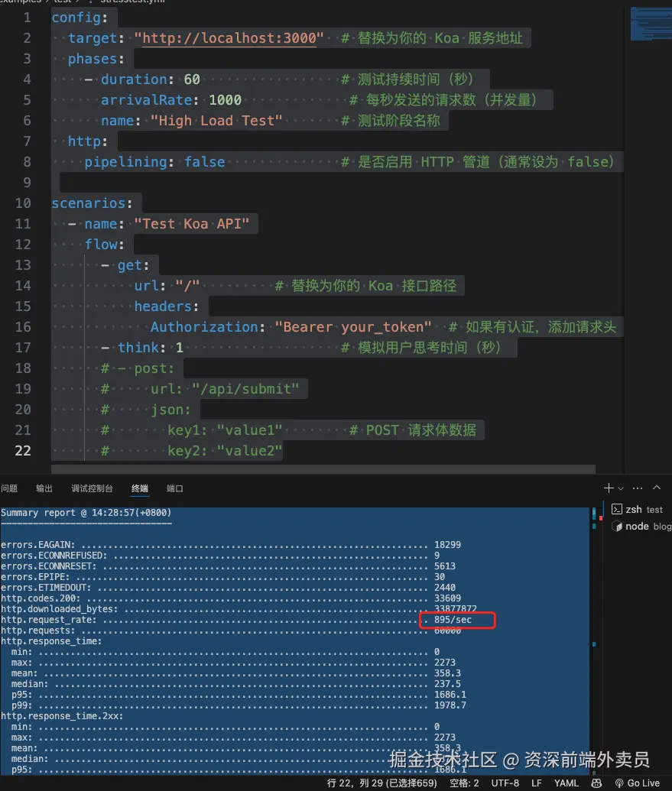Click the editor minimap preview
The height and width of the screenshot is (791, 672).
651,24
